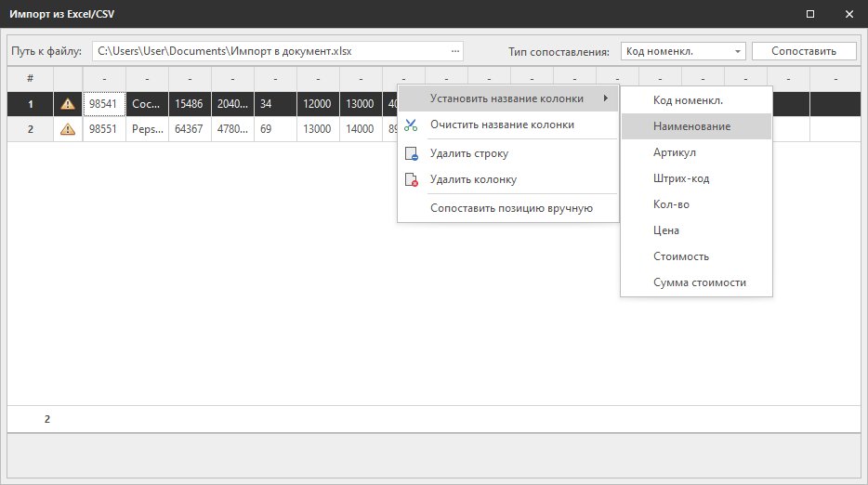Expand the Тип сопоставления dropdown
Viewport: 868px width, 485px height.
[738, 51]
